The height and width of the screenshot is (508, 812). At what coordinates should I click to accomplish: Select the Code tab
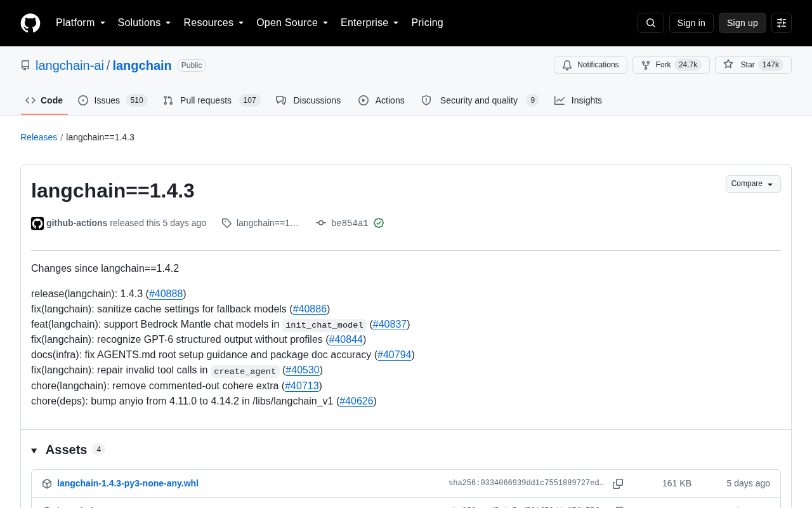44,100
